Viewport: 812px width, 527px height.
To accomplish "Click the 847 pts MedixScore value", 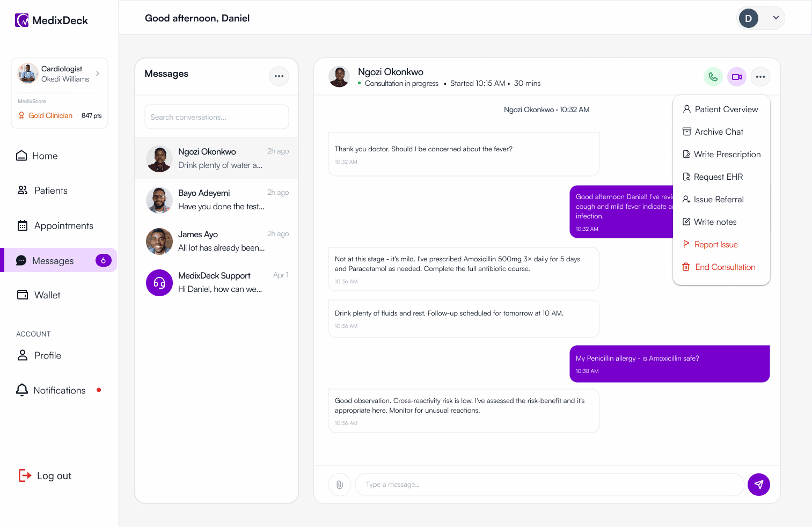I will pyautogui.click(x=91, y=115).
